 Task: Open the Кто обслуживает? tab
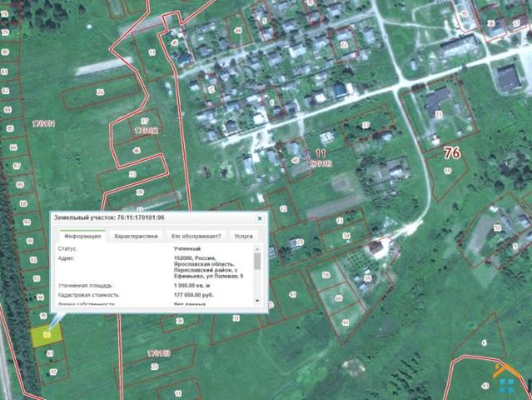click(x=196, y=236)
